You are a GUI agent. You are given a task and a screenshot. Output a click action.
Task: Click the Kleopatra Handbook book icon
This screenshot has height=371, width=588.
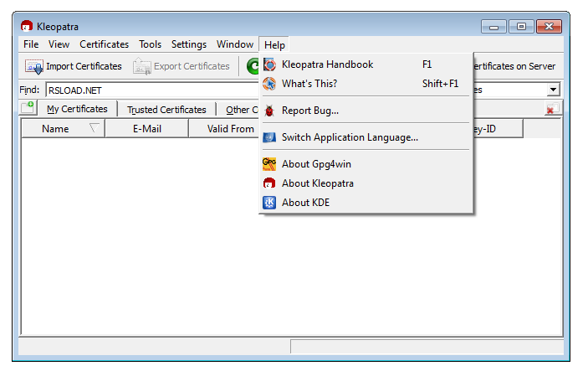pos(269,64)
